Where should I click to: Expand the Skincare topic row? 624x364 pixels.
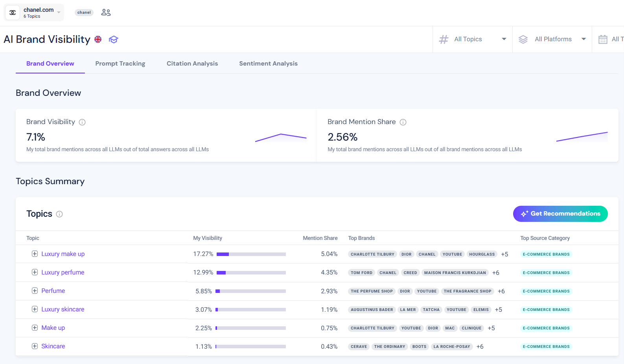point(35,346)
